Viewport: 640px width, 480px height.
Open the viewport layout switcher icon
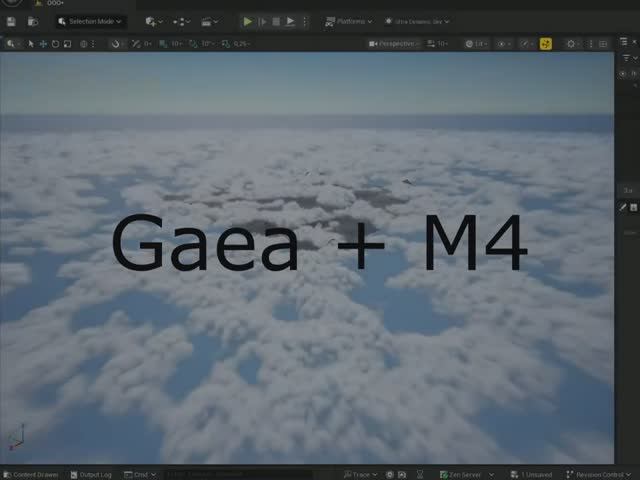[x=603, y=44]
